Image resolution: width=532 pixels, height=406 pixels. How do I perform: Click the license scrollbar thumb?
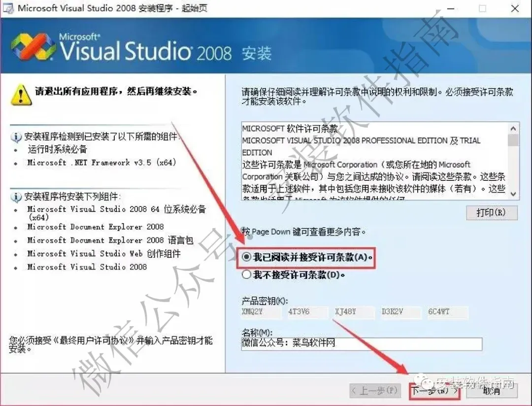[513, 140]
